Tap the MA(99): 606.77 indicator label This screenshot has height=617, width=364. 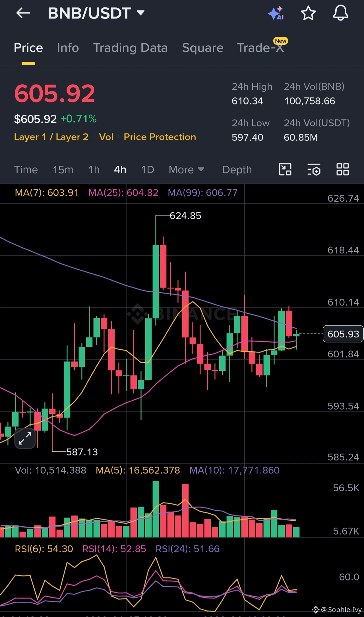pos(202,193)
